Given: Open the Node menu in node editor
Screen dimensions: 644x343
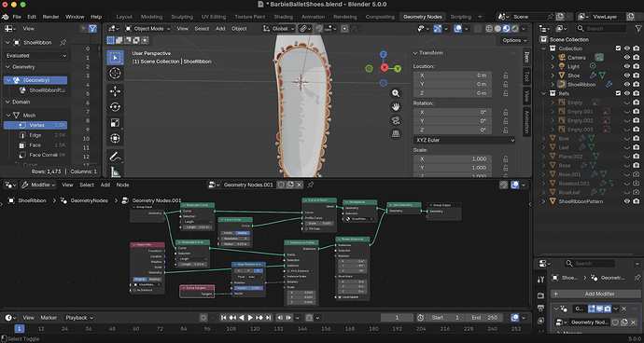Looking at the screenshot, I should 122,185.
